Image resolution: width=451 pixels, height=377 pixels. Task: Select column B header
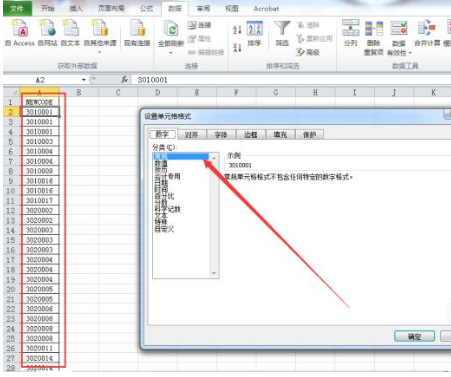click(x=79, y=92)
